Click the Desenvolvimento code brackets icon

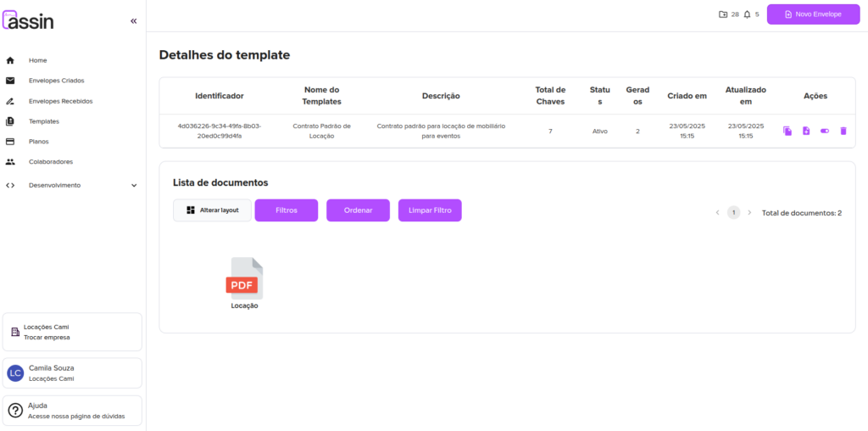coord(10,186)
